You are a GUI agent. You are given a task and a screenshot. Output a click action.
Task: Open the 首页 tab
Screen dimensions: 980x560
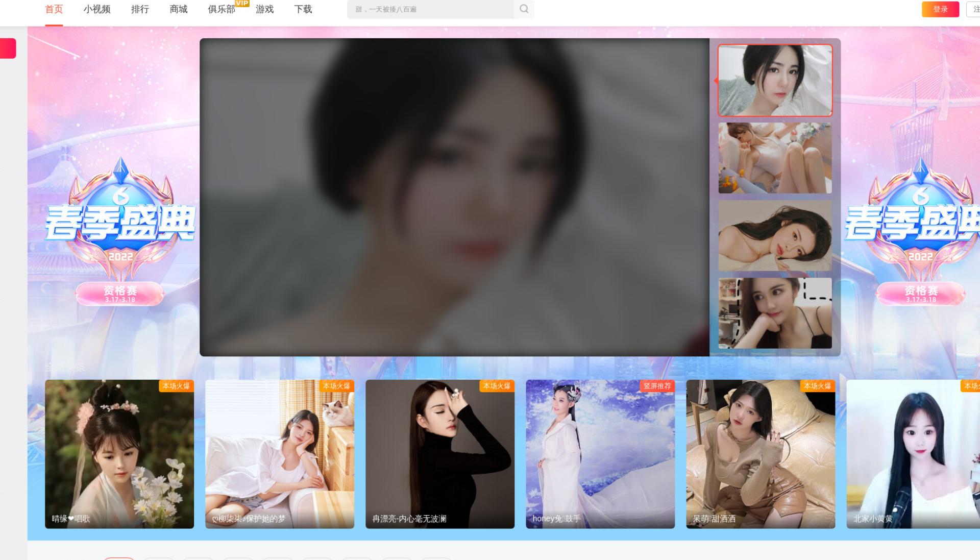54,9
